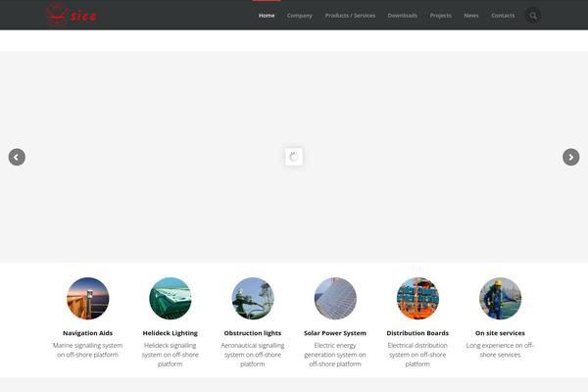Click the Navigation Aids circular image
The height and width of the screenshot is (392, 588).
coord(88,299)
